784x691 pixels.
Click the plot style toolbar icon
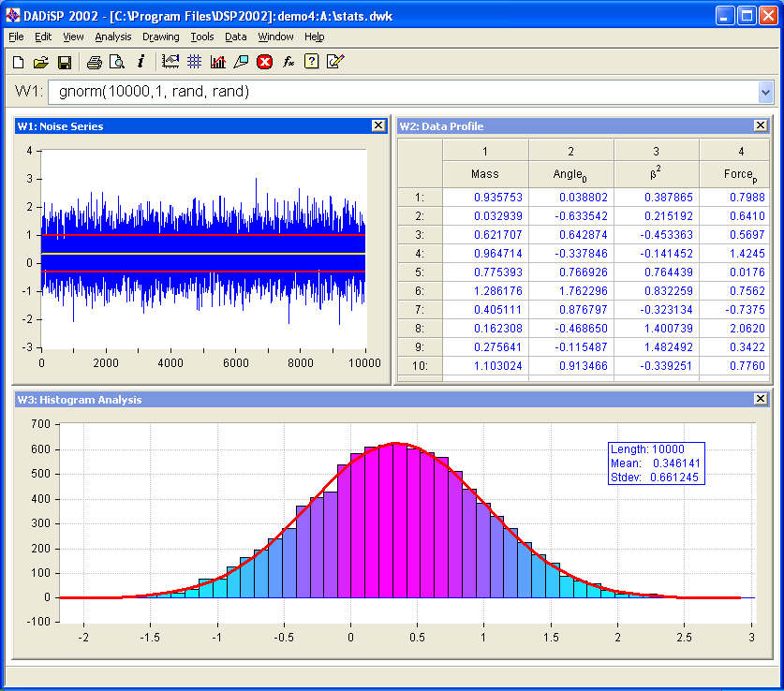coord(170,62)
